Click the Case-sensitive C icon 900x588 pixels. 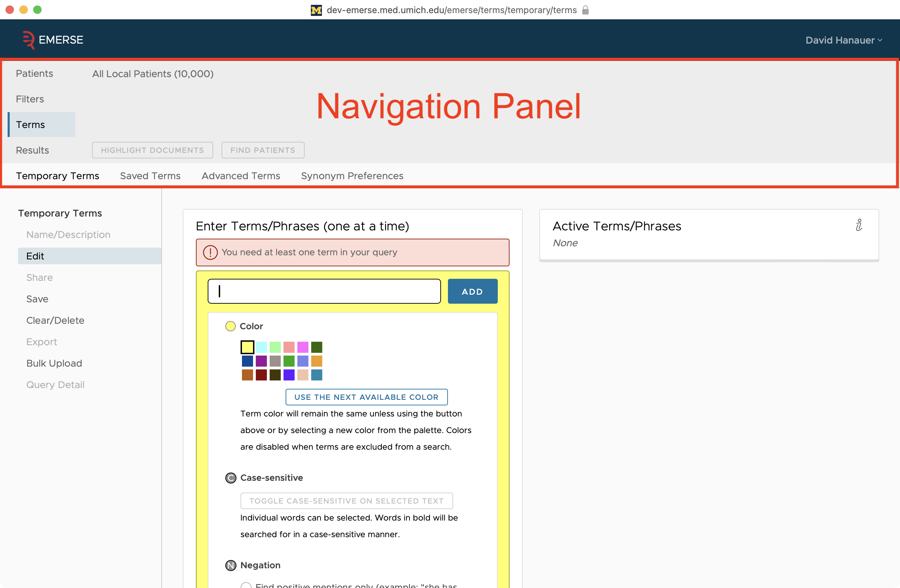point(231,478)
